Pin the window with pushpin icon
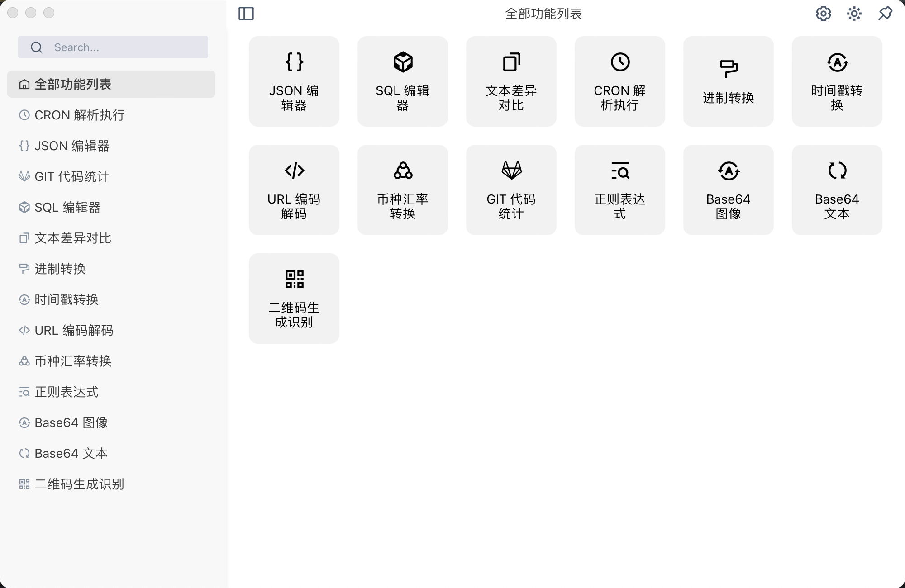Viewport: 905px width, 588px height. click(885, 14)
